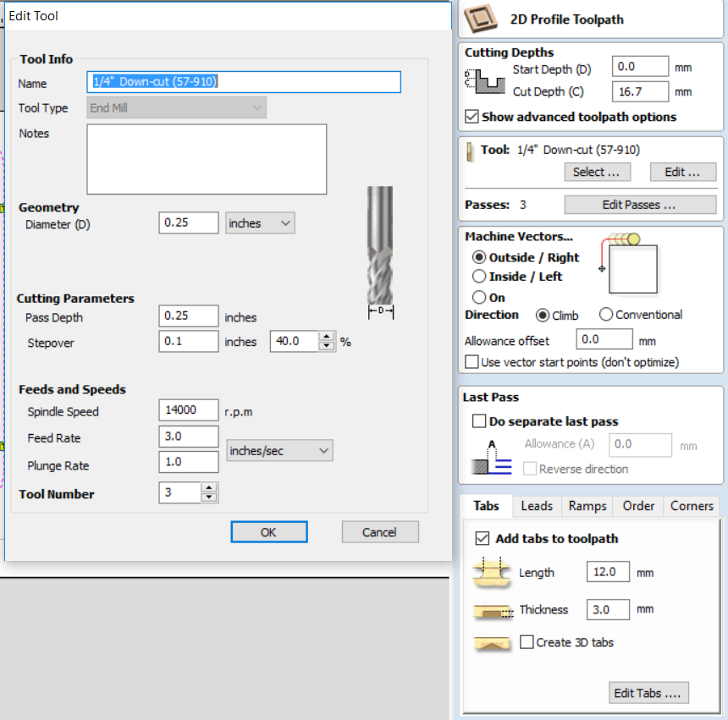Image resolution: width=728 pixels, height=720 pixels.
Task: Open the feed rate units dropdown (inches/sec)
Action: pyautogui.click(x=279, y=450)
